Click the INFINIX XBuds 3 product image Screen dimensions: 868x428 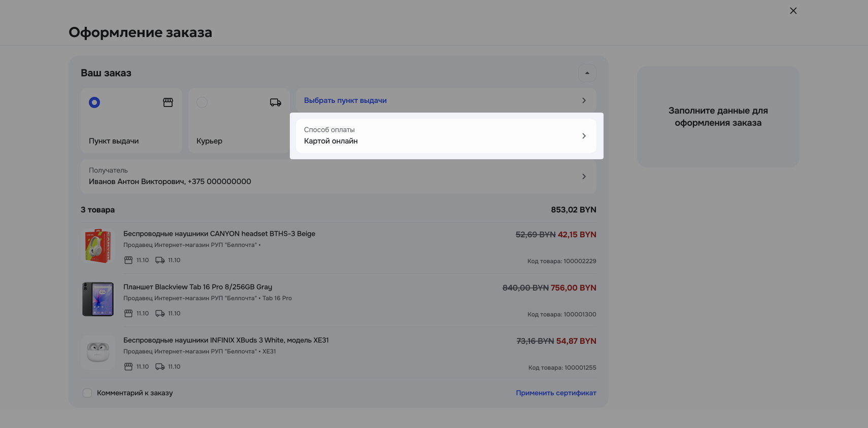point(98,352)
